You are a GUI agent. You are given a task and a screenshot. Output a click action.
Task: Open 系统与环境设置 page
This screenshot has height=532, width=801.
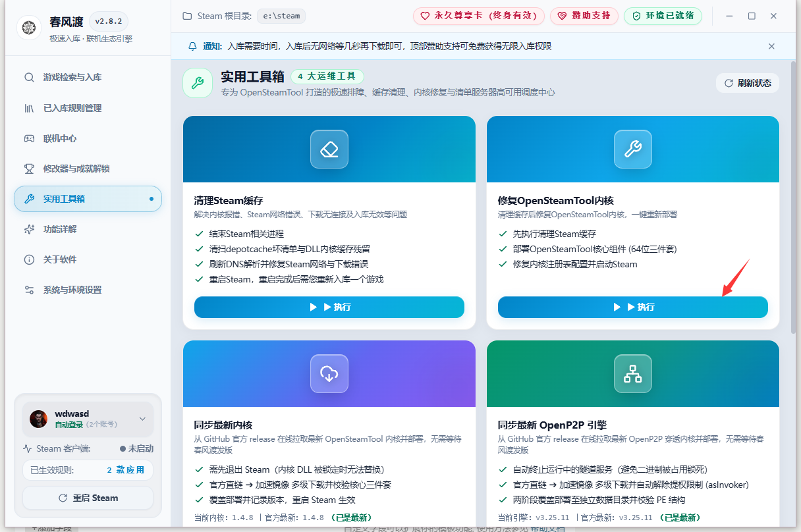88,290
